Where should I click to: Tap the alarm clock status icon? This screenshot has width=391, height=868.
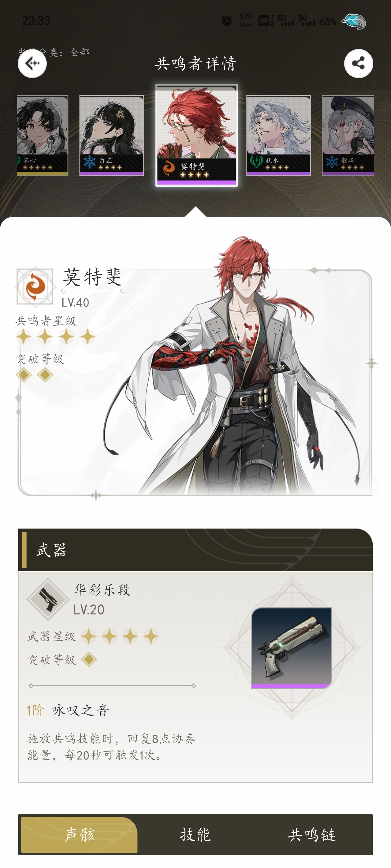(x=227, y=21)
